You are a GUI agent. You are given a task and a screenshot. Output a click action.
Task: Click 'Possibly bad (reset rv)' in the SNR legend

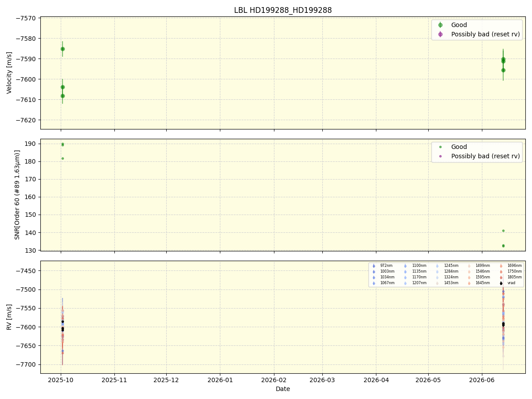tap(485, 156)
